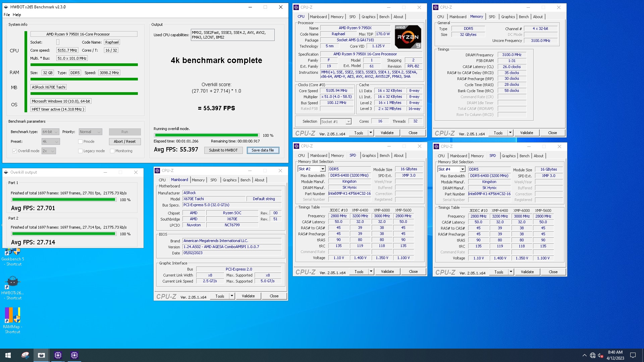Screen dimensions: 644x362
Task: Expand Tools arrow in CPU-Z Mainboard window
Action: click(x=232, y=296)
